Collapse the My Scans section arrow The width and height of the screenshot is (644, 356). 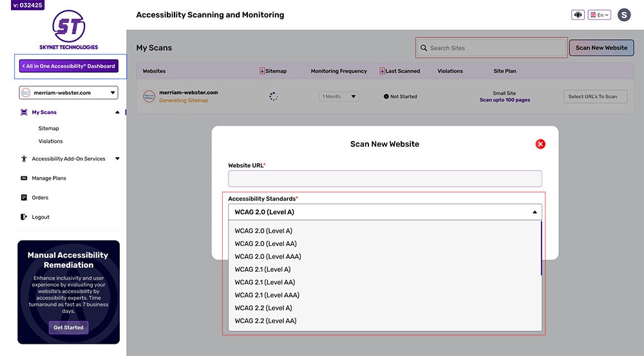coord(117,112)
